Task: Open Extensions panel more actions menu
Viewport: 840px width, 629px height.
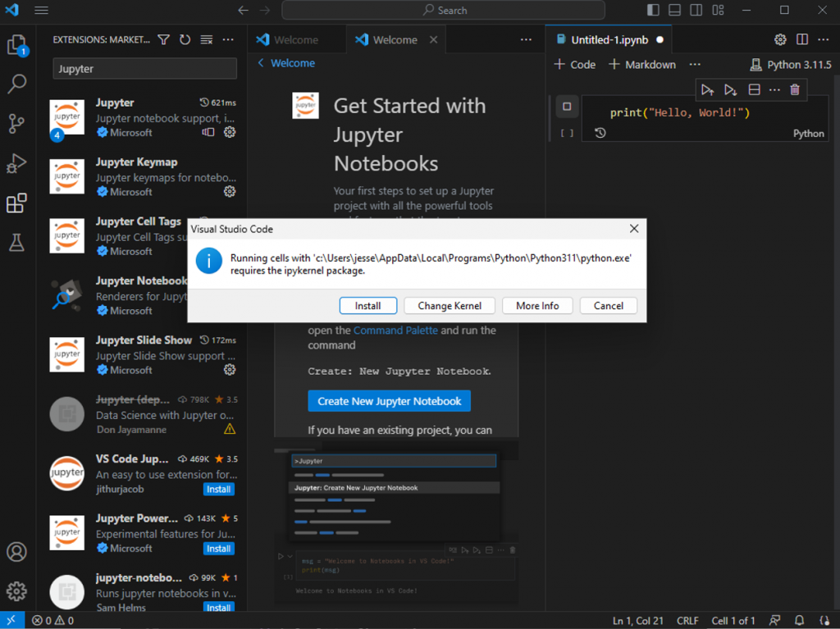Action: (x=228, y=39)
